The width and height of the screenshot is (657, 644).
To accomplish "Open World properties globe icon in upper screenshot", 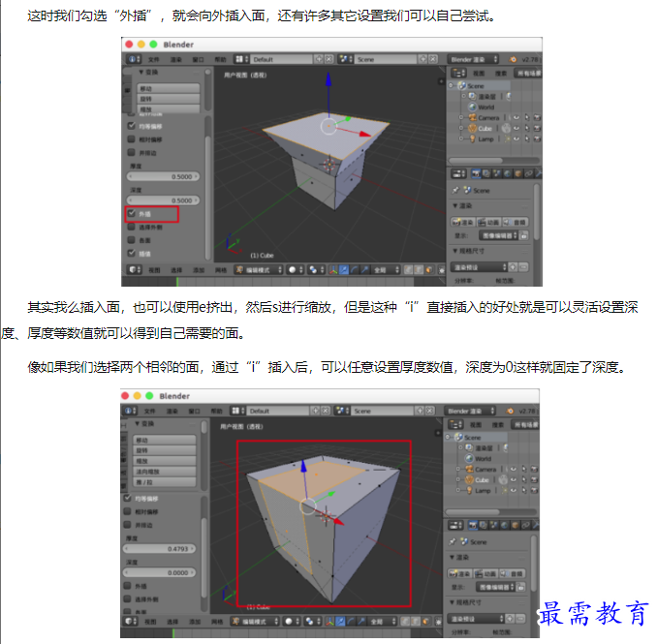I will click(x=507, y=173).
